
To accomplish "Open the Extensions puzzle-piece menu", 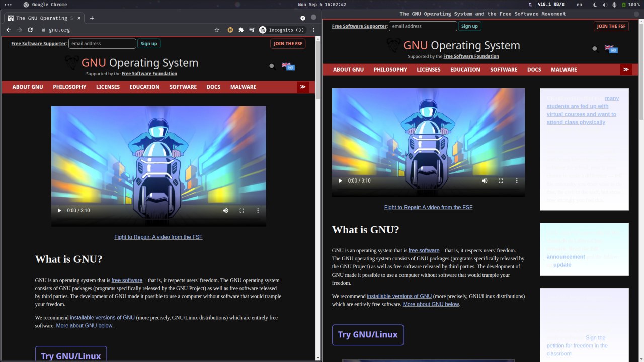I will tap(241, 30).
